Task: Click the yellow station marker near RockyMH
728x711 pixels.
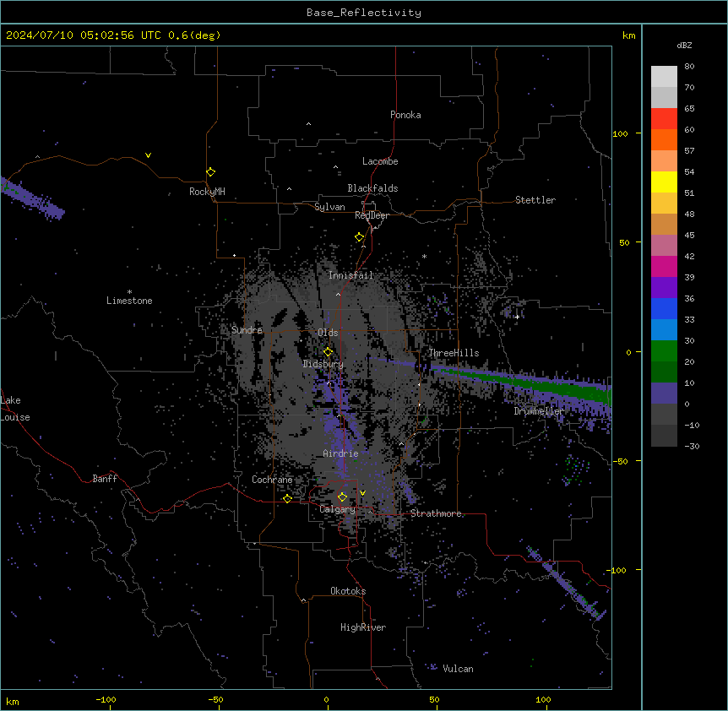Action: (211, 172)
